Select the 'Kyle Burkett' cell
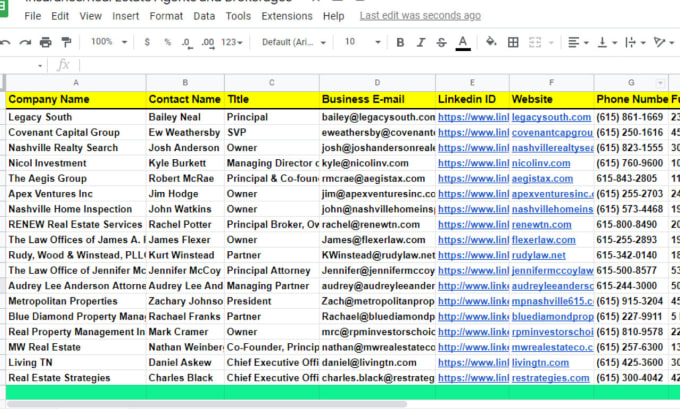This screenshot has width=680, height=409. [185, 163]
